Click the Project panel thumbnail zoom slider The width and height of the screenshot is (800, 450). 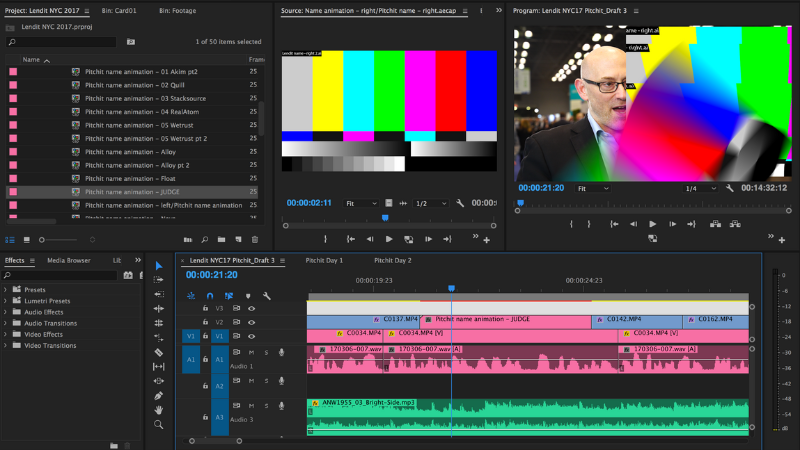(42, 240)
